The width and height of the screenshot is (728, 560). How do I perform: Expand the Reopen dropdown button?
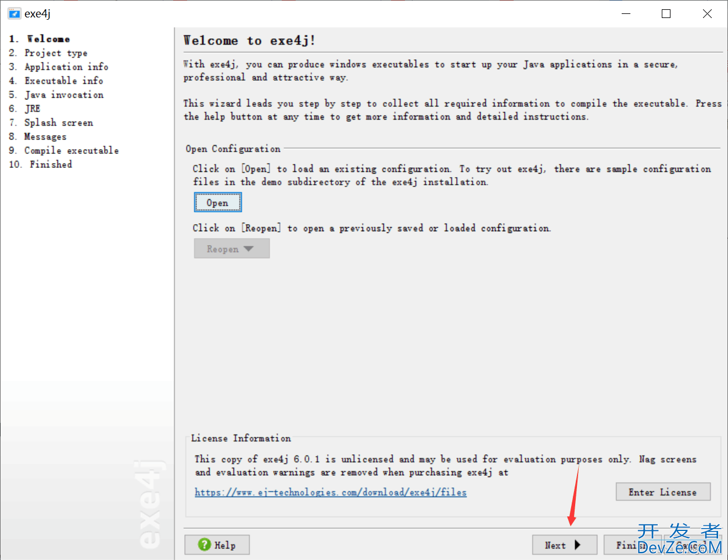(x=231, y=249)
